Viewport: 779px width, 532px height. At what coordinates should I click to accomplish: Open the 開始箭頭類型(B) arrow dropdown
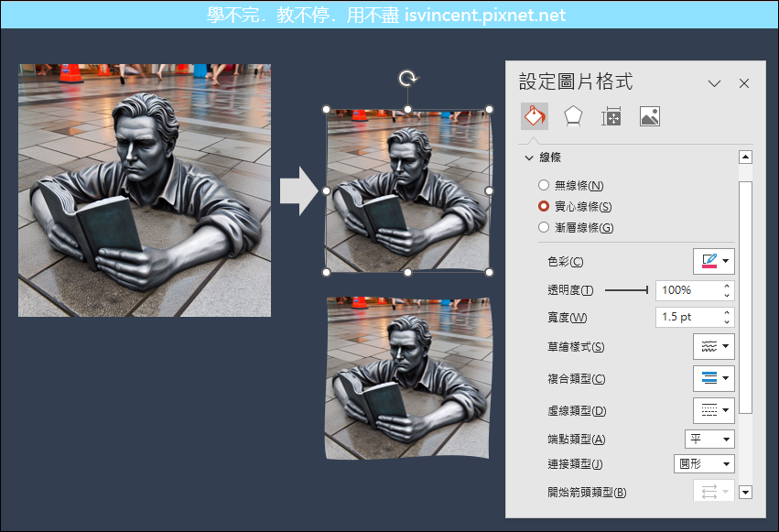714,492
